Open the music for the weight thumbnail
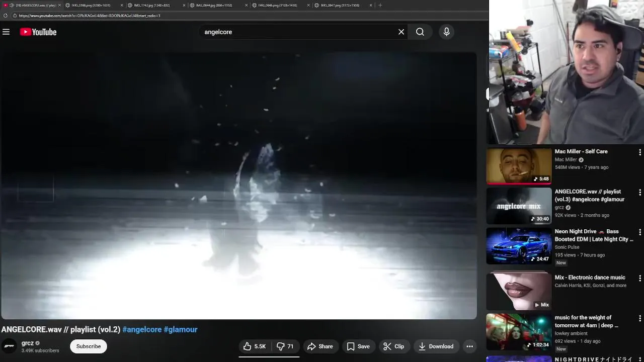Viewport: 644px width, 362px height. point(519,332)
